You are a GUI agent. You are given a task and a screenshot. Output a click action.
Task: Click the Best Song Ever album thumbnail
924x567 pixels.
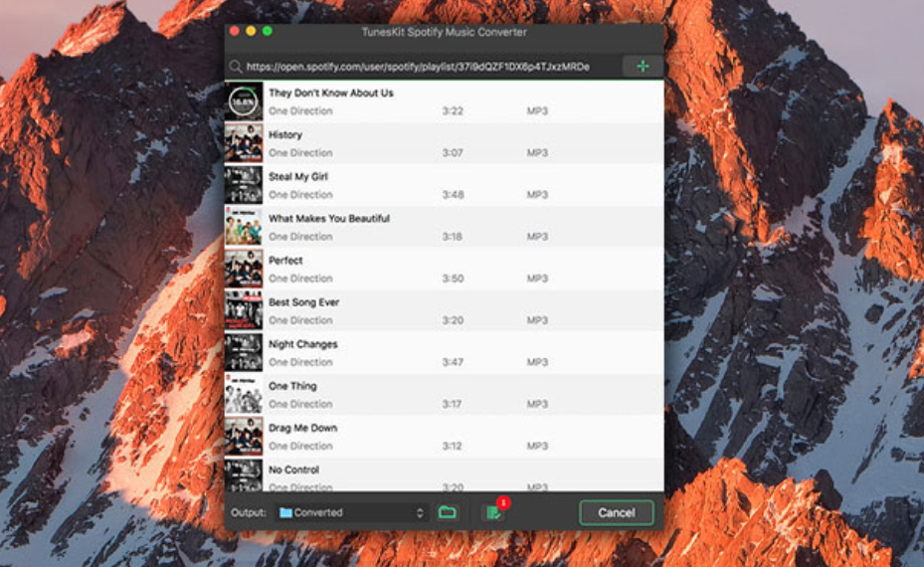coord(244,310)
